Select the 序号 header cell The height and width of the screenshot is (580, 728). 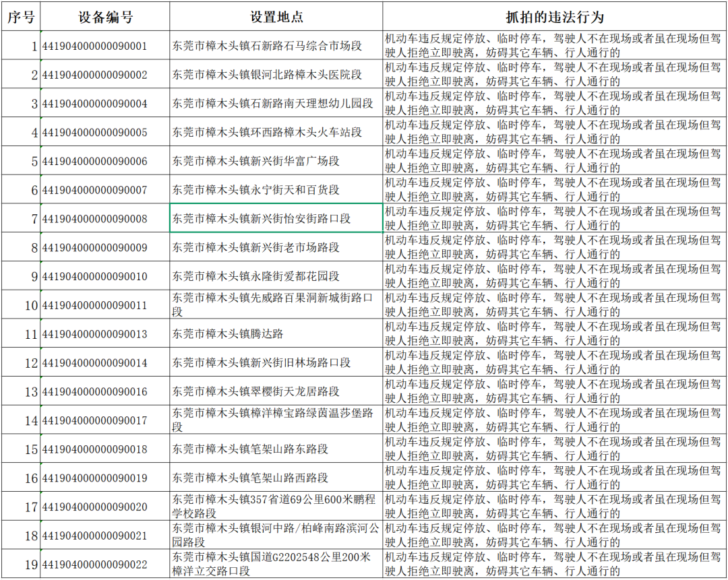click(20, 17)
